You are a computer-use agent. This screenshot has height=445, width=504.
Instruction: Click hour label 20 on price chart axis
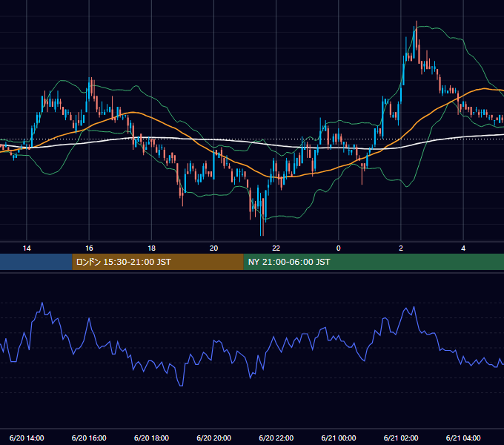[213, 248]
